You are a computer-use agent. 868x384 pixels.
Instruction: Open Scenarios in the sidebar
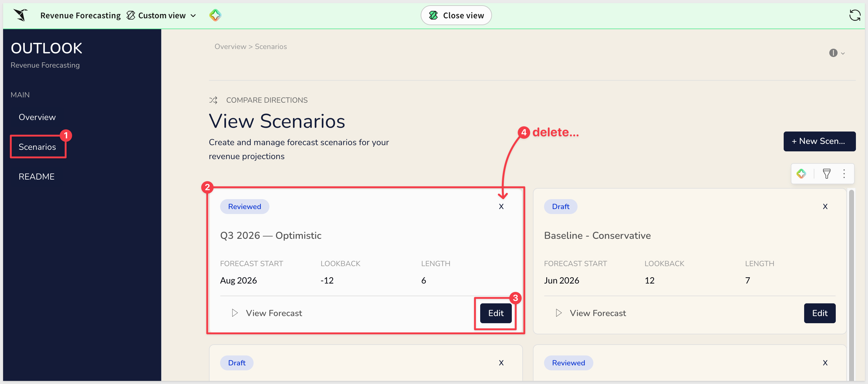tap(38, 147)
